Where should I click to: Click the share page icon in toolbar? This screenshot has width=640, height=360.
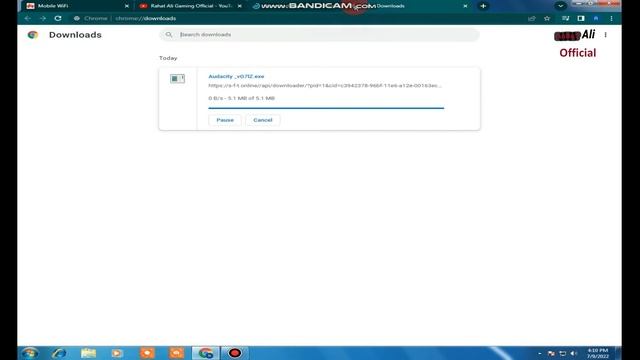pyautogui.click(x=531, y=18)
